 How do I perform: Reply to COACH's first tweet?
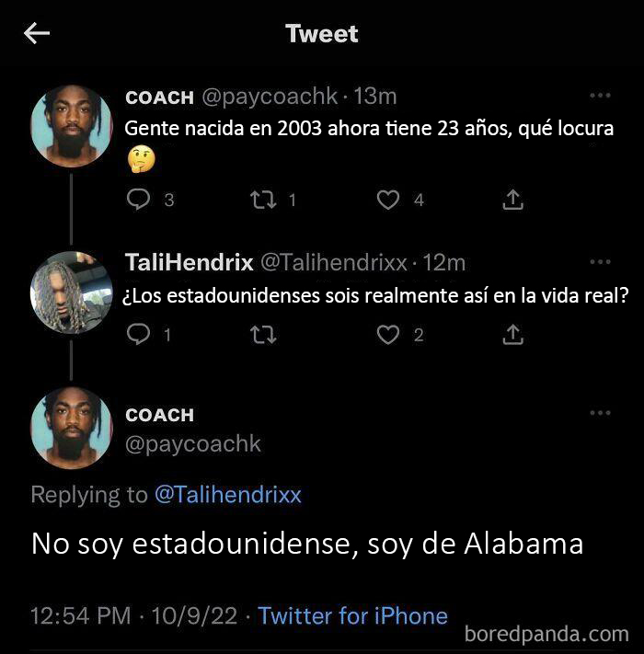point(138,199)
